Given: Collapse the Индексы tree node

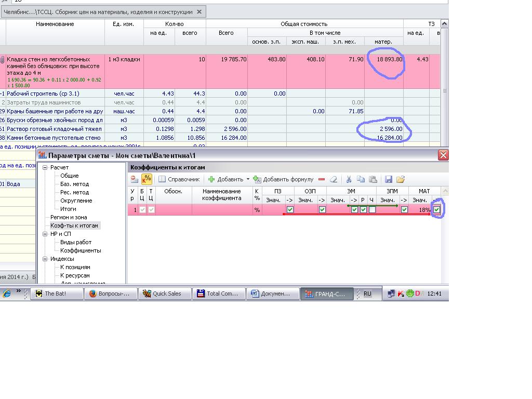Looking at the screenshot, I should coord(45,259).
